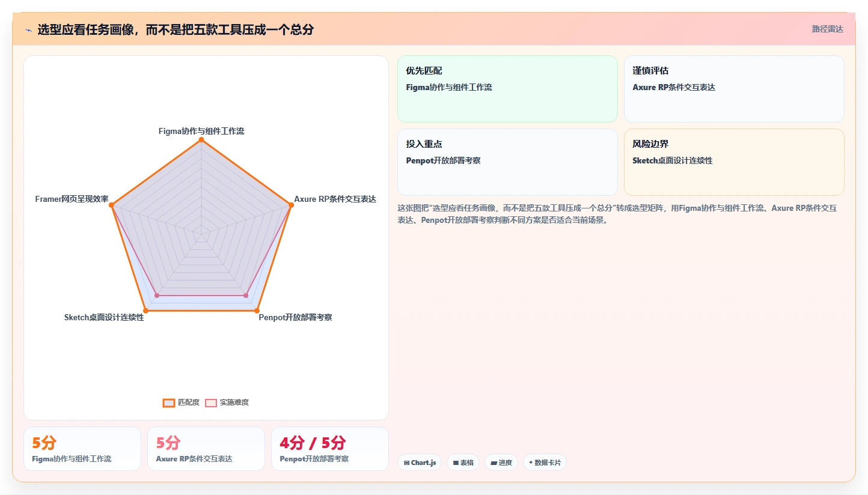Click the 路径雷达 label in the header

[x=828, y=29]
